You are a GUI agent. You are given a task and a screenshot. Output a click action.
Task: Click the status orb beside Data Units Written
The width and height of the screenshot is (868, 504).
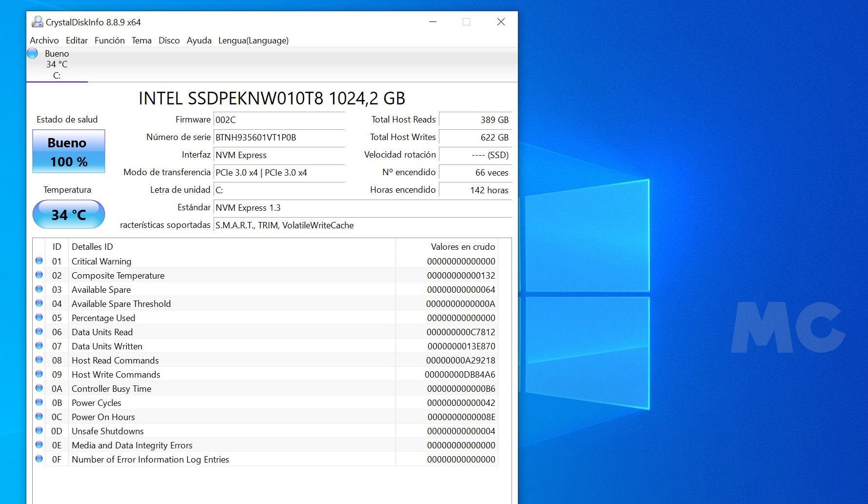39,346
